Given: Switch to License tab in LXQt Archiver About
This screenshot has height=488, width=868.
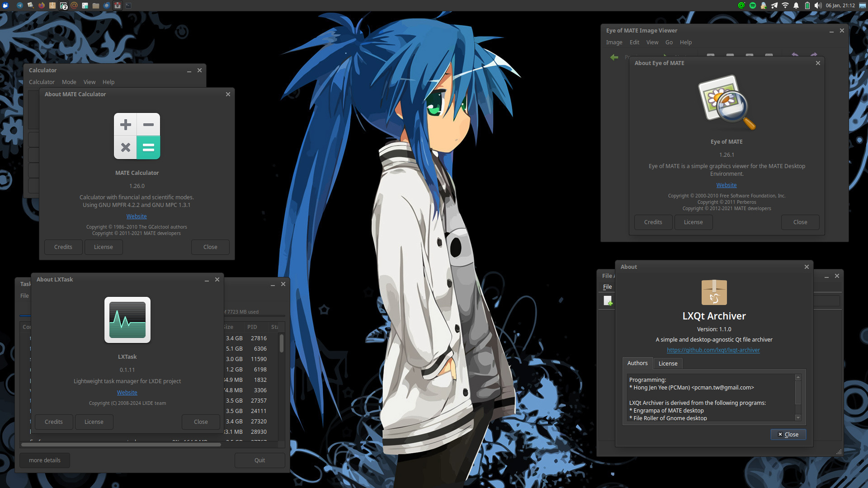Looking at the screenshot, I should 668,363.
